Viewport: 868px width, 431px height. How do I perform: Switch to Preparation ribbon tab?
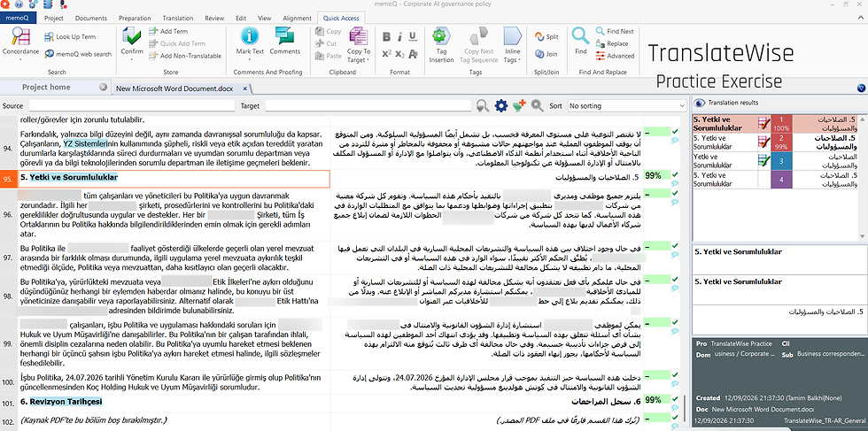(135, 19)
